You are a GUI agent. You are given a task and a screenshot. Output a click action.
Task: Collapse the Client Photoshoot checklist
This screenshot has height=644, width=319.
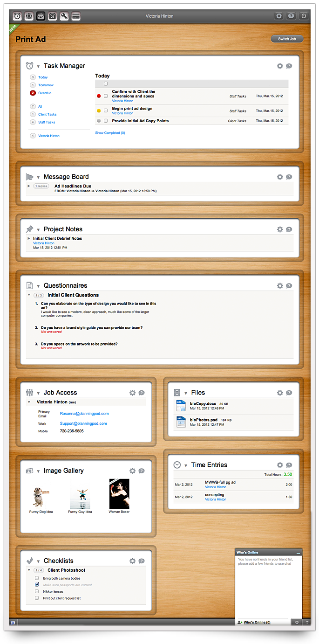point(29,570)
